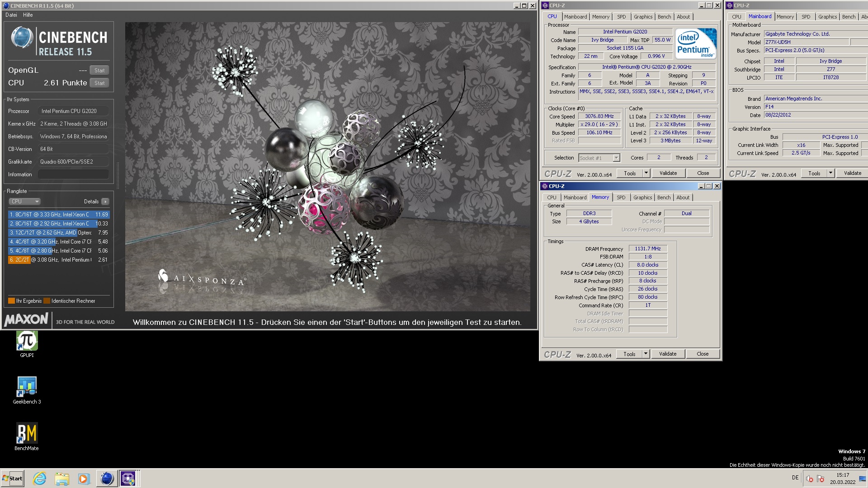This screenshot has width=868, height=488.
Task: Open Memory tab in top CPU-Z window
Action: pyautogui.click(x=601, y=17)
